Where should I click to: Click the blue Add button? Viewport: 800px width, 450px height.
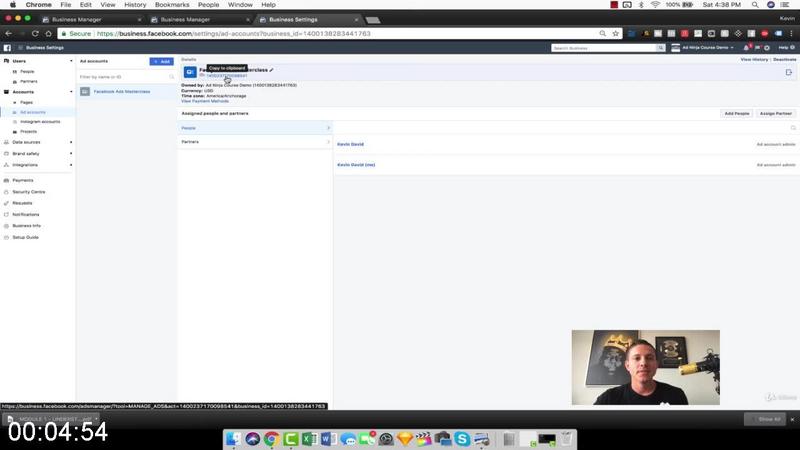pos(161,61)
